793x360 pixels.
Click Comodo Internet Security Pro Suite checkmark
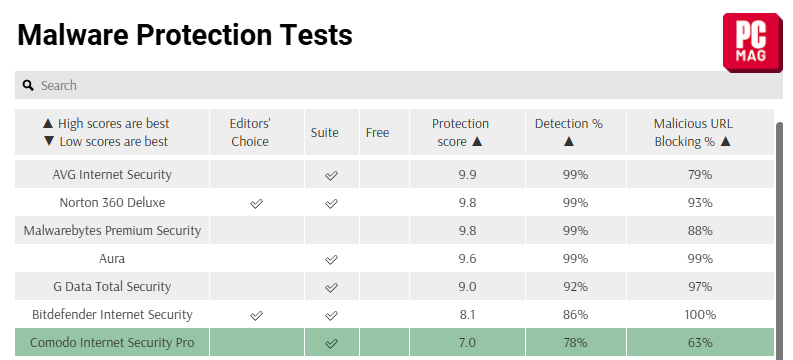point(331,343)
